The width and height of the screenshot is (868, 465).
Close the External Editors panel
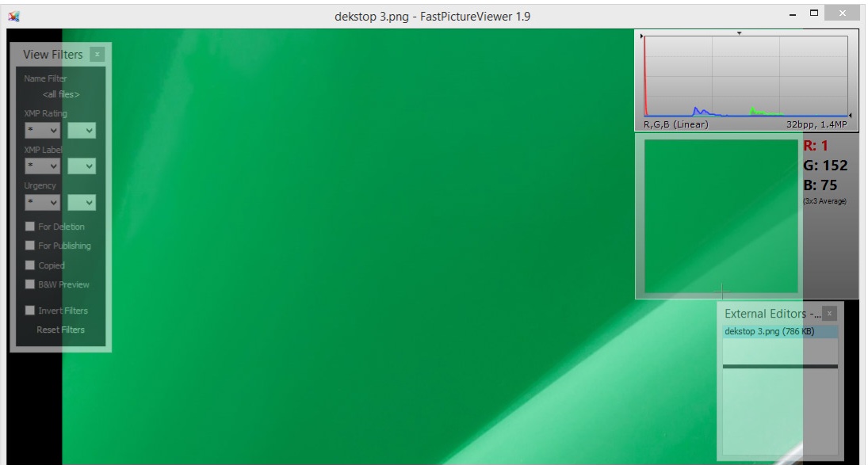pos(829,313)
